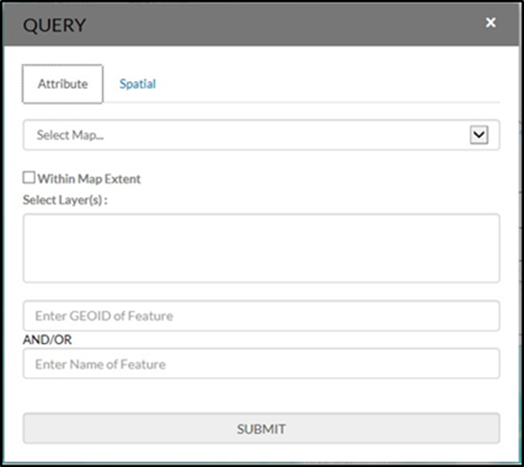Screen dimensions: 524x467
Task: Click the chevron arrow in Select Map box
Action: pos(479,135)
